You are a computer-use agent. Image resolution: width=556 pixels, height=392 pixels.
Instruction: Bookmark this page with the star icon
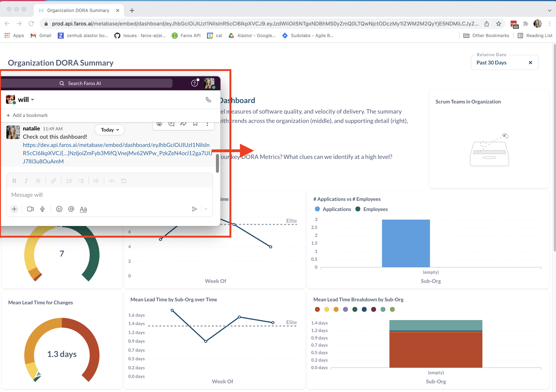click(498, 24)
